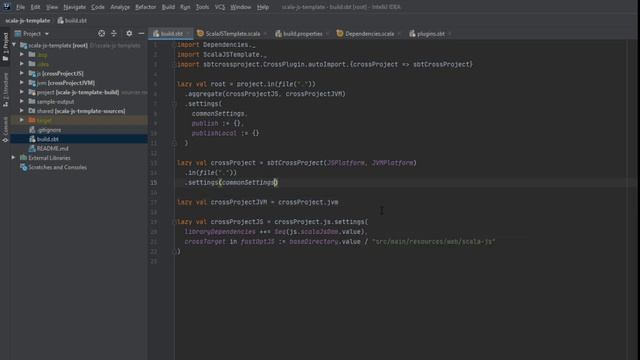This screenshot has width=640, height=360.
Task: Toggle the Project tool window side tab
Action: 5,47
